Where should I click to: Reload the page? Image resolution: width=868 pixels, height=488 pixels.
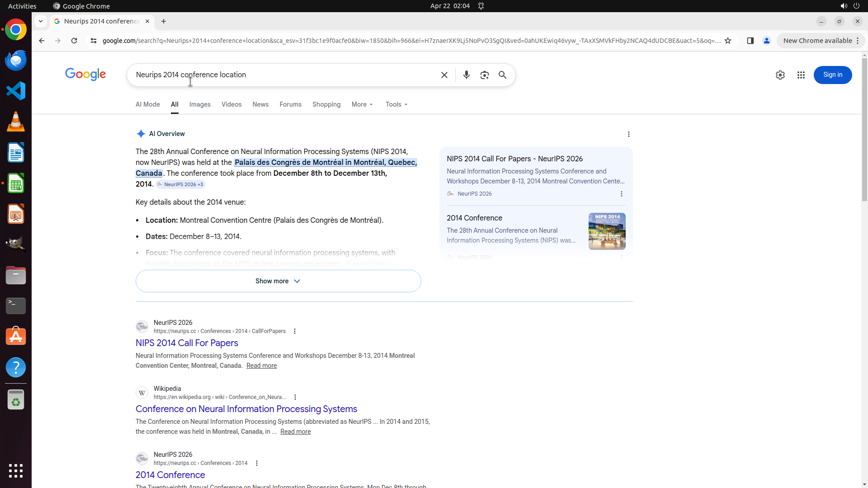(74, 41)
